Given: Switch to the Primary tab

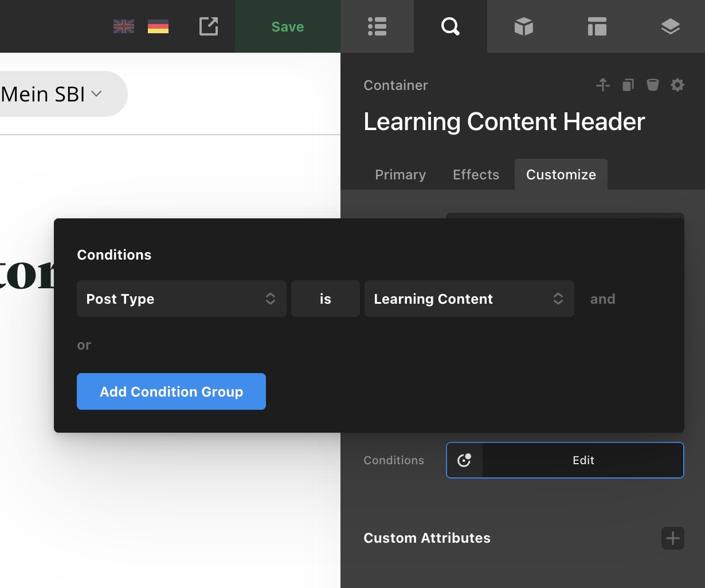Looking at the screenshot, I should click(x=400, y=175).
